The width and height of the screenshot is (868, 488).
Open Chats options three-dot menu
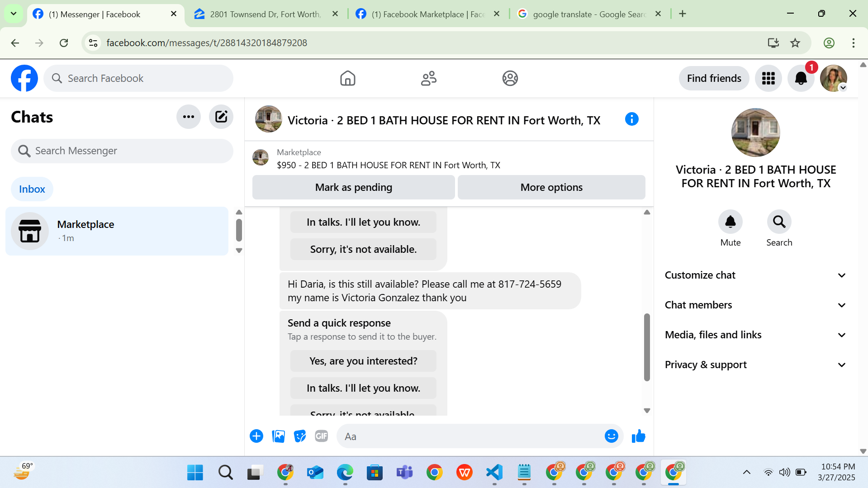click(189, 117)
